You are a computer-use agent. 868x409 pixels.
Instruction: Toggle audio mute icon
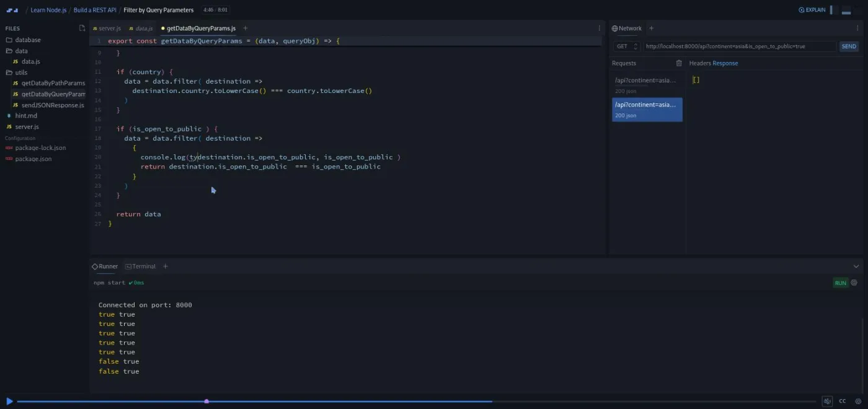click(x=827, y=401)
